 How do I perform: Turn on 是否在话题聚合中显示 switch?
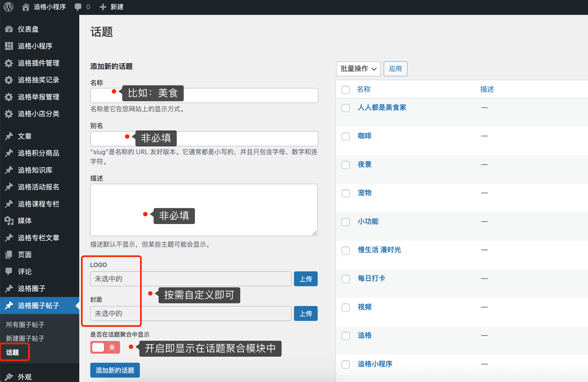[105, 347]
